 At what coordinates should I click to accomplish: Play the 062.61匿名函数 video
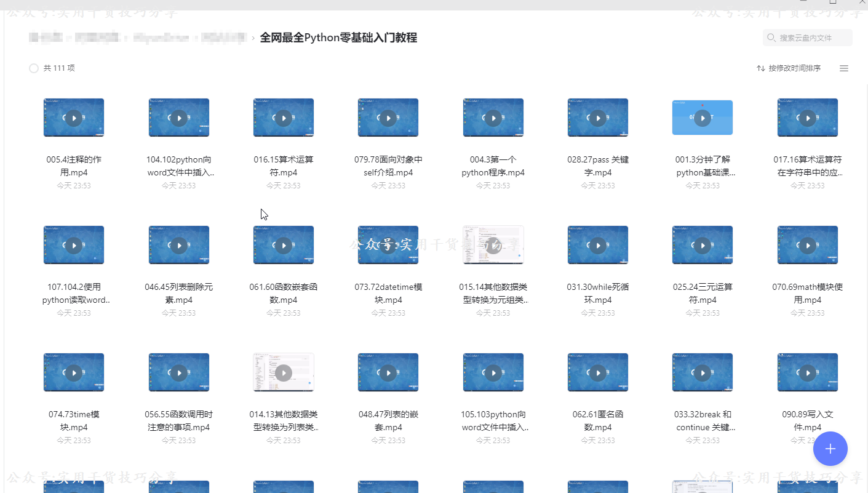(x=597, y=372)
